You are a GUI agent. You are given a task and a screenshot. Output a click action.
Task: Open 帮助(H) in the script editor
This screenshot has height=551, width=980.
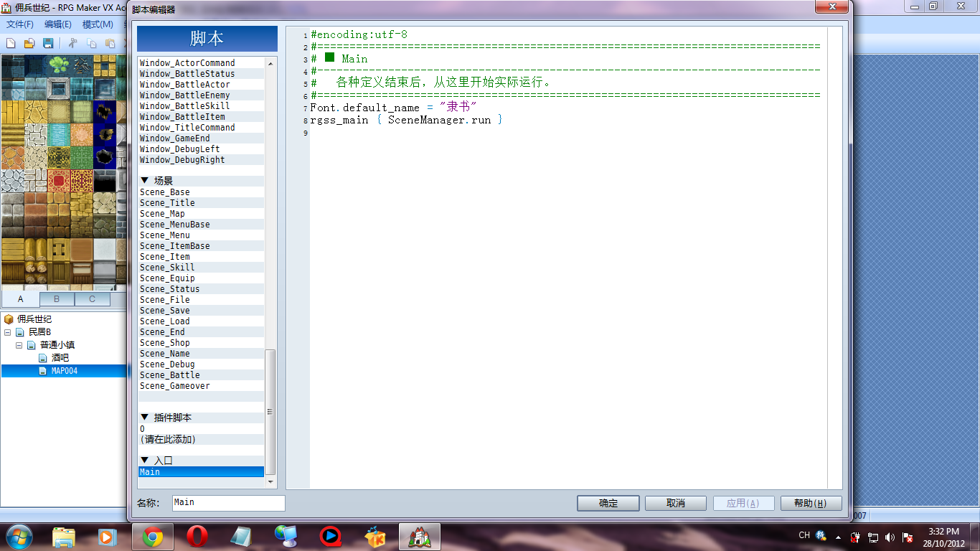(811, 503)
